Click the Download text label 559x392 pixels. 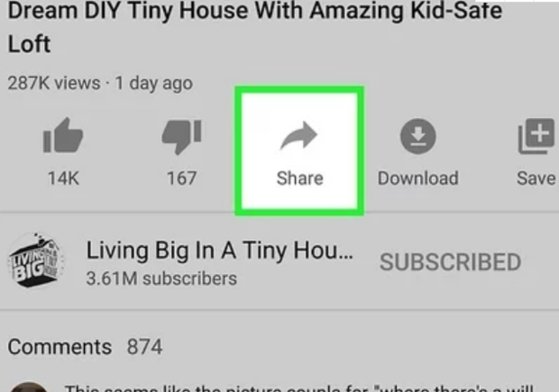coord(417,178)
